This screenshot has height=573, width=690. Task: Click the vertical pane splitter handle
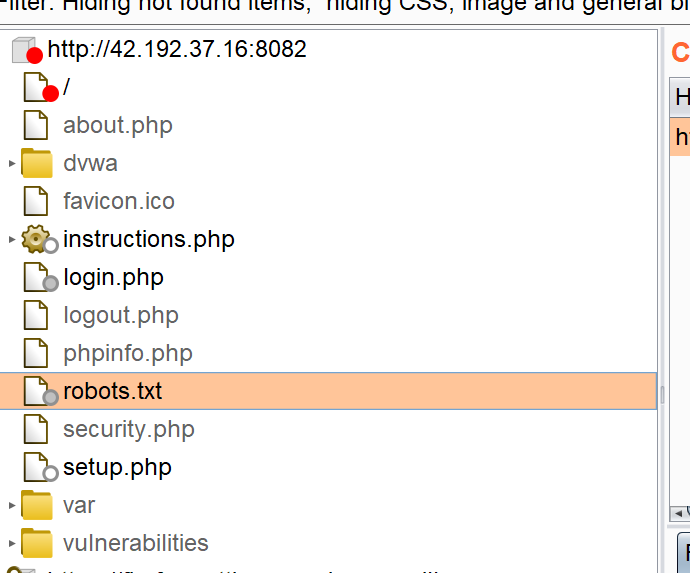tap(661, 395)
